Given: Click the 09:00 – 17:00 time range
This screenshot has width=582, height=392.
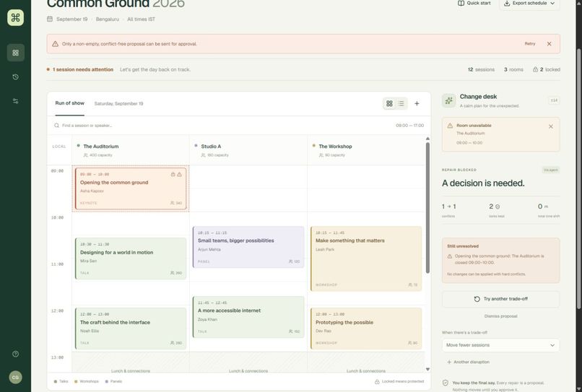Looking at the screenshot, I should tap(409, 126).
